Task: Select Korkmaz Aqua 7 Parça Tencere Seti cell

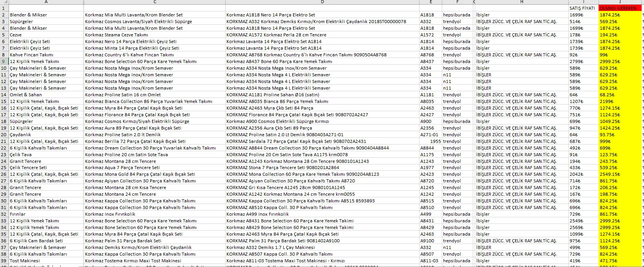Action: tap(155, 168)
